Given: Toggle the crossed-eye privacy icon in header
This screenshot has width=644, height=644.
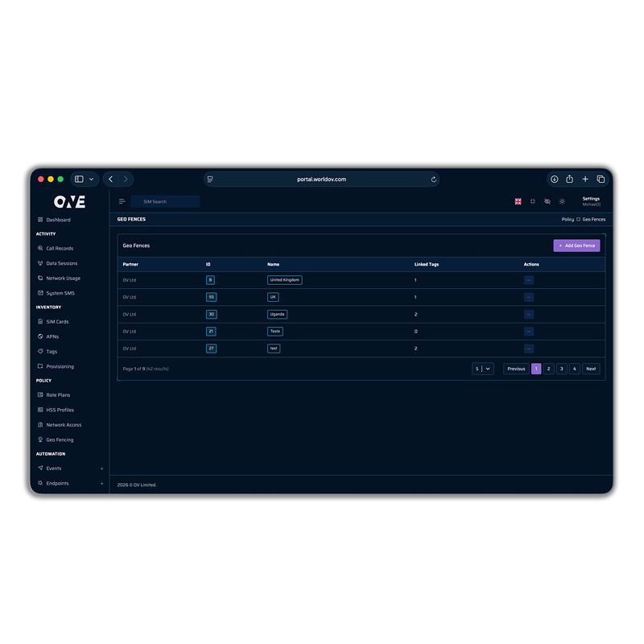Looking at the screenshot, I should [547, 201].
